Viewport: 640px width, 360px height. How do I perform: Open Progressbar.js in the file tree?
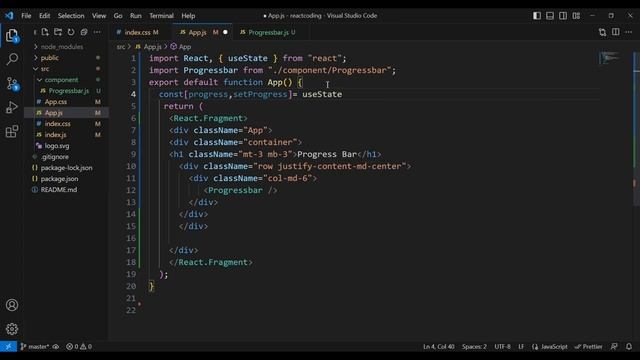click(69, 91)
